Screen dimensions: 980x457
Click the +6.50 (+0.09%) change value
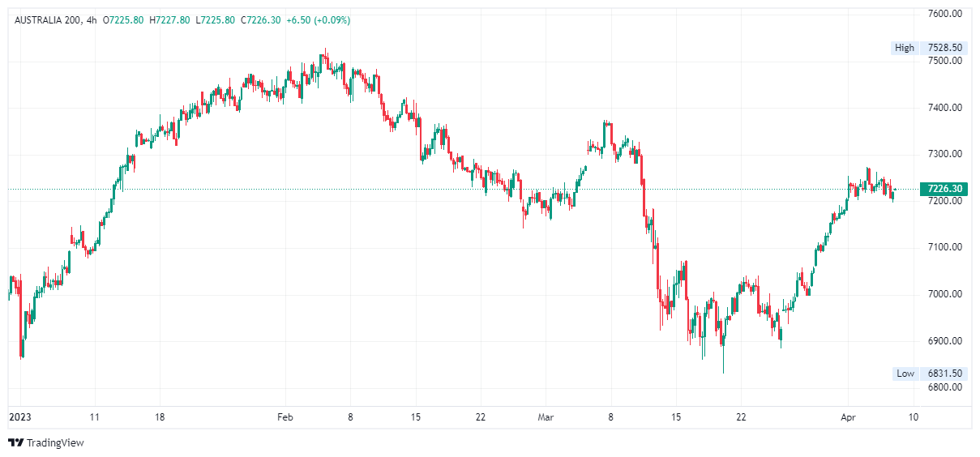[x=319, y=19]
